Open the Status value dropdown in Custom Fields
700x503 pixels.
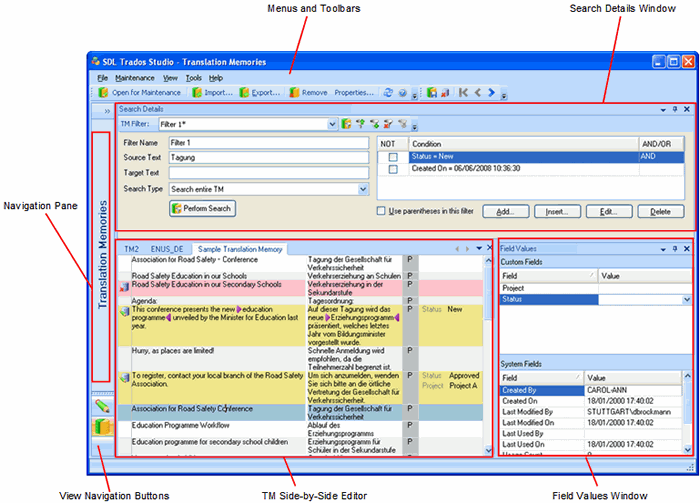click(x=687, y=299)
